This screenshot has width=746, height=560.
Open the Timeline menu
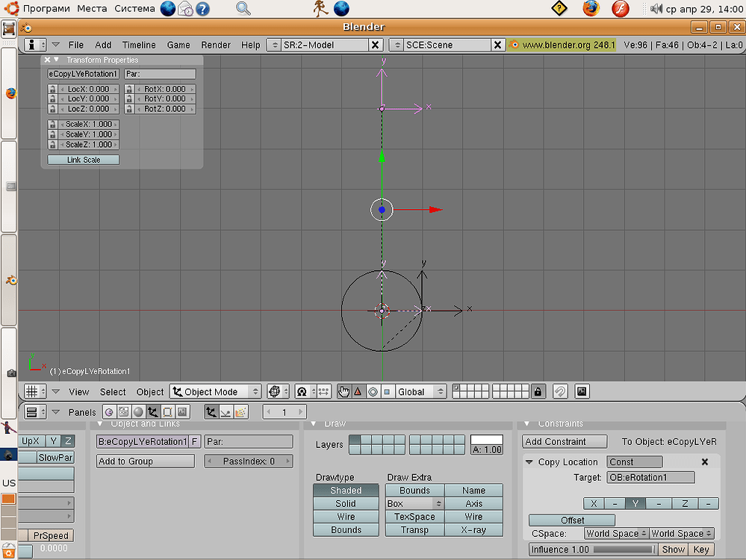click(x=139, y=45)
